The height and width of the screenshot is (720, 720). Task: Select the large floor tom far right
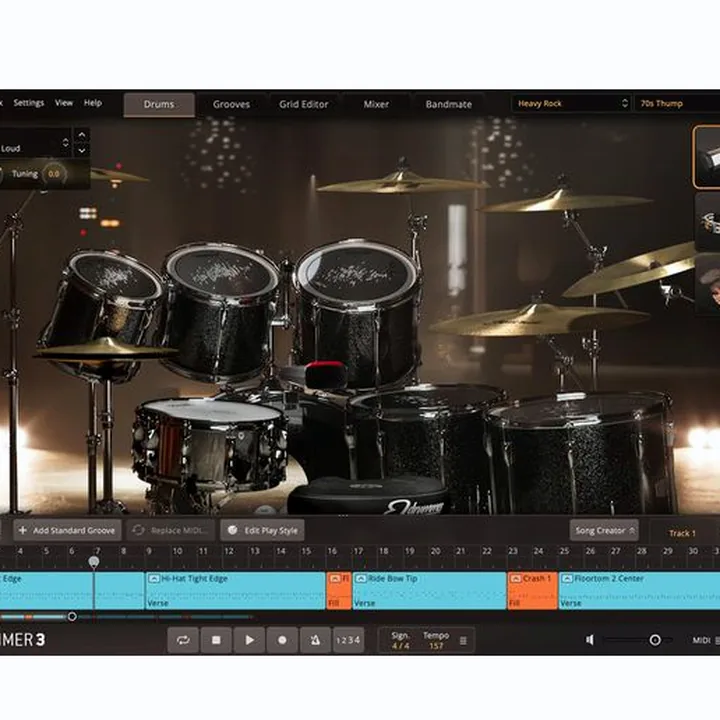[581, 450]
